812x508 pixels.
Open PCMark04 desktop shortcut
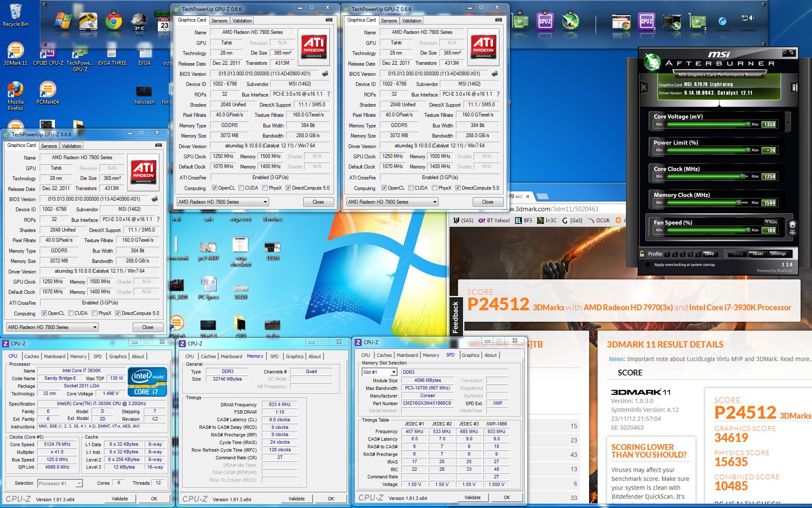point(47,93)
